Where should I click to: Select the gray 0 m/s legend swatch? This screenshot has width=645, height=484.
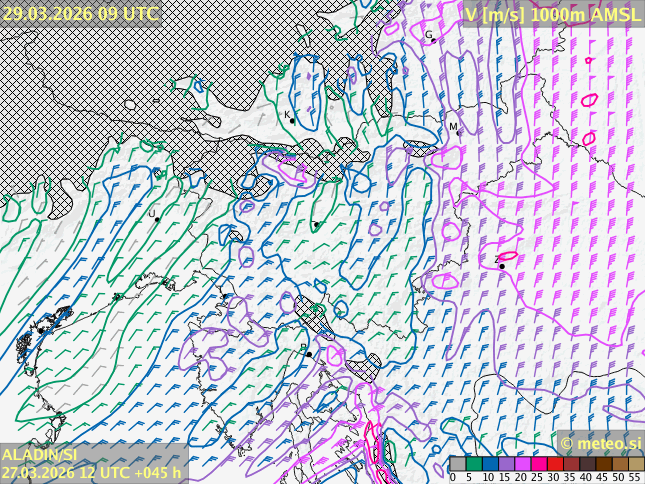457,463
